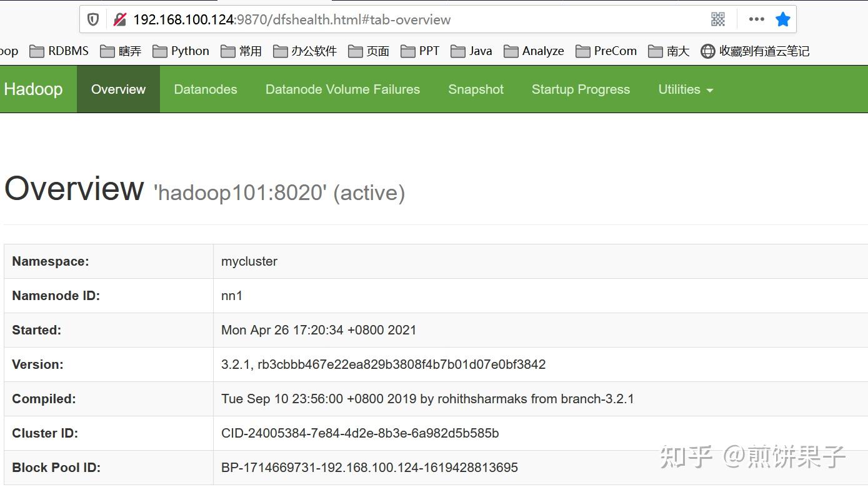Select the Overview navigation item
The image size is (868, 492).
coord(118,89)
